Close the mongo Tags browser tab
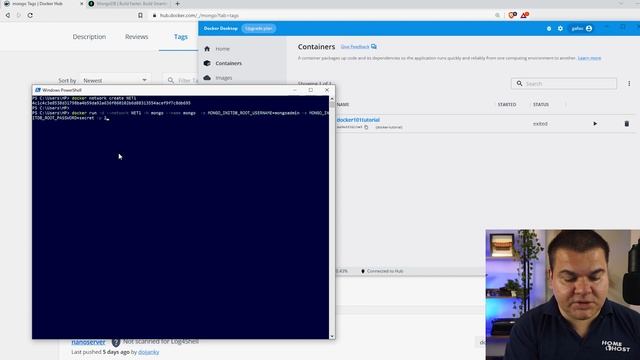The width and height of the screenshot is (640, 360). point(81,4)
